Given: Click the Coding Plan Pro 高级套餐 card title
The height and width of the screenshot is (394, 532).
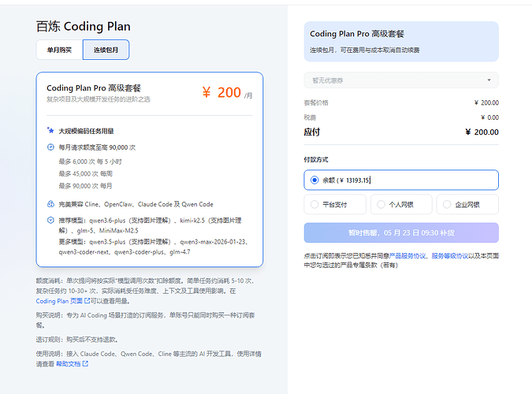Looking at the screenshot, I should click(x=94, y=88).
